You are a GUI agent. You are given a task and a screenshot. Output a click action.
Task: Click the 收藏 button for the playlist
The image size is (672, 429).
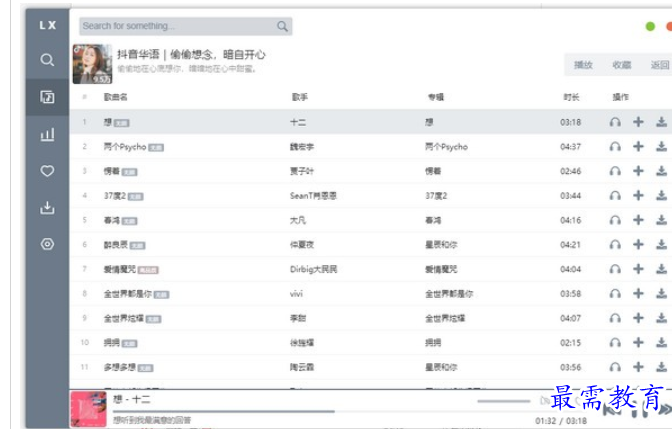point(621,65)
